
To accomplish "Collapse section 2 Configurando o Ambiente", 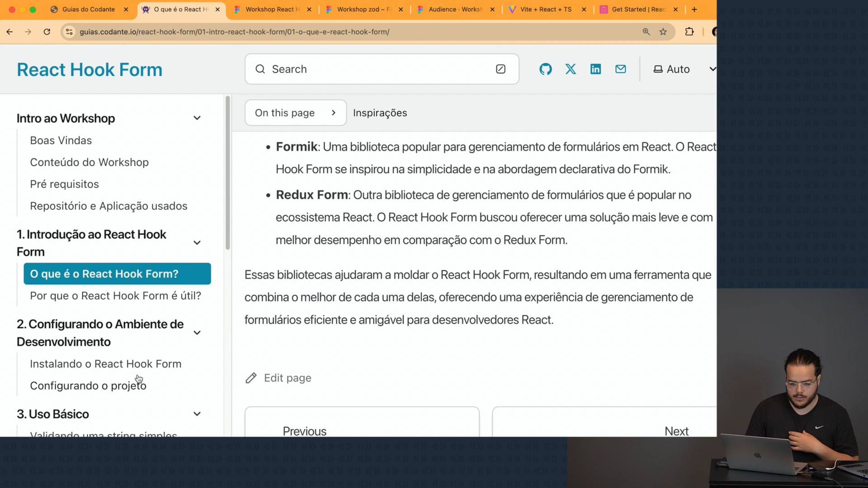I will 197,333.
